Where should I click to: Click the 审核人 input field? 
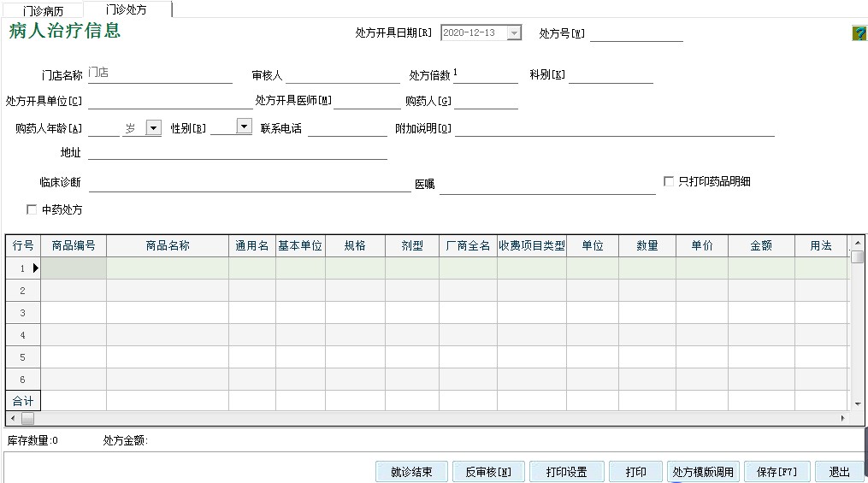point(343,75)
